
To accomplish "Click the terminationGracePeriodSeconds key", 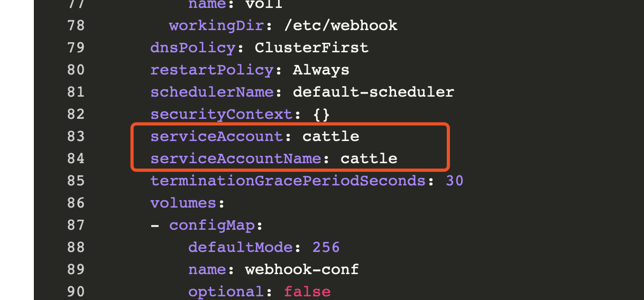I will [x=288, y=181].
